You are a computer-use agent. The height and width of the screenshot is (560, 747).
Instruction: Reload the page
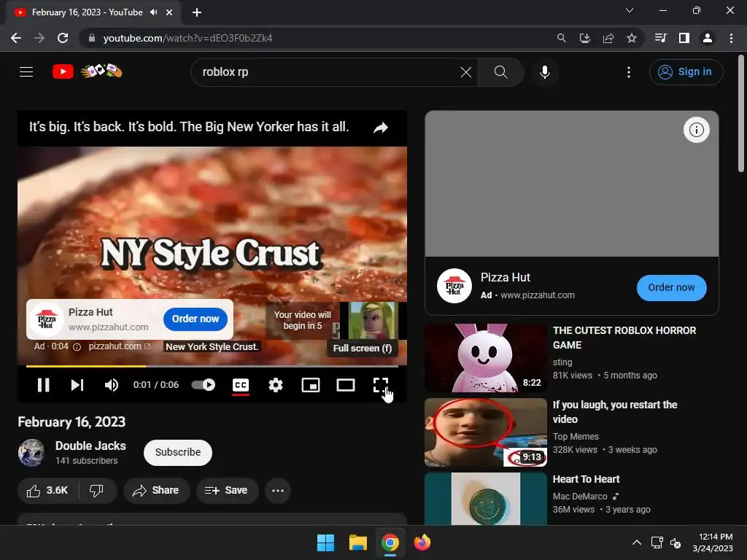pos(63,38)
